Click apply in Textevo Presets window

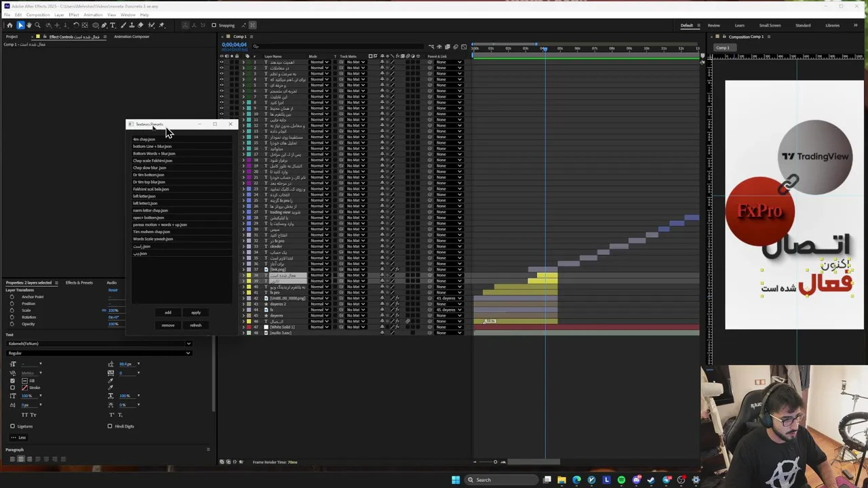tap(196, 312)
